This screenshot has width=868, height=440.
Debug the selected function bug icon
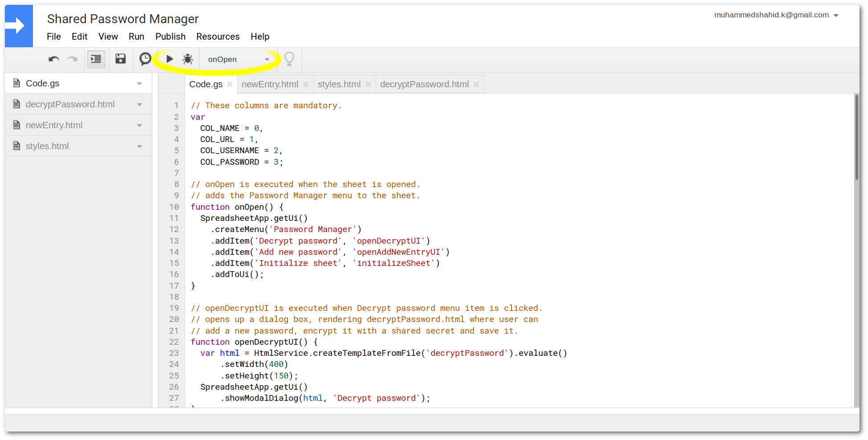(188, 59)
